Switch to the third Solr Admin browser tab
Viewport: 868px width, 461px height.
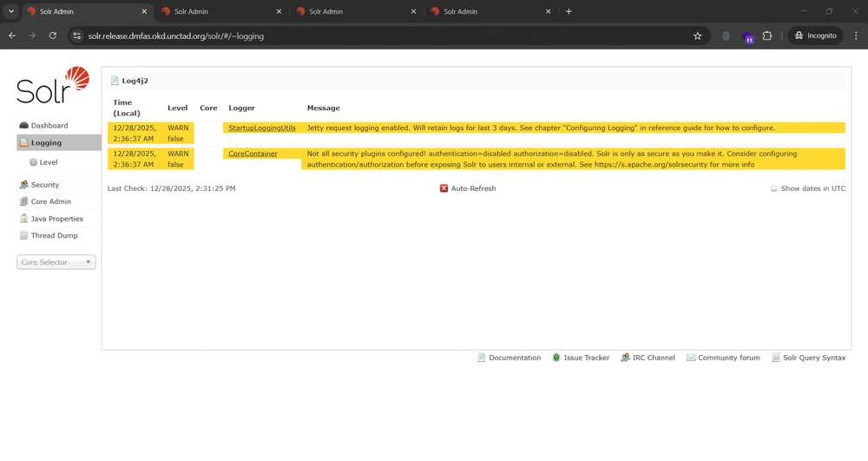point(356,11)
